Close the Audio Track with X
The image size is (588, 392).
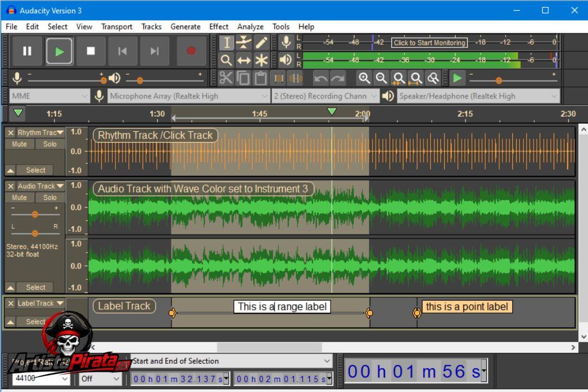pyautogui.click(x=10, y=186)
